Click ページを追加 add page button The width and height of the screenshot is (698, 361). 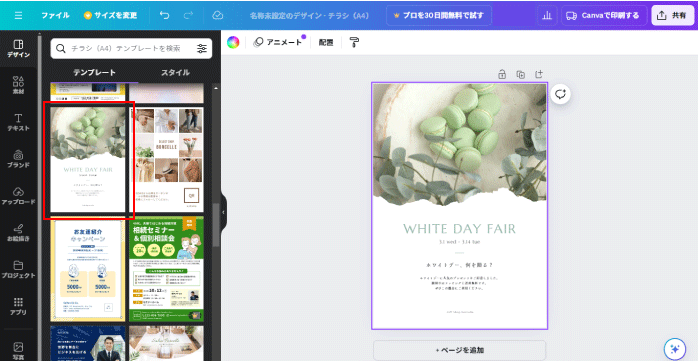pos(459,350)
